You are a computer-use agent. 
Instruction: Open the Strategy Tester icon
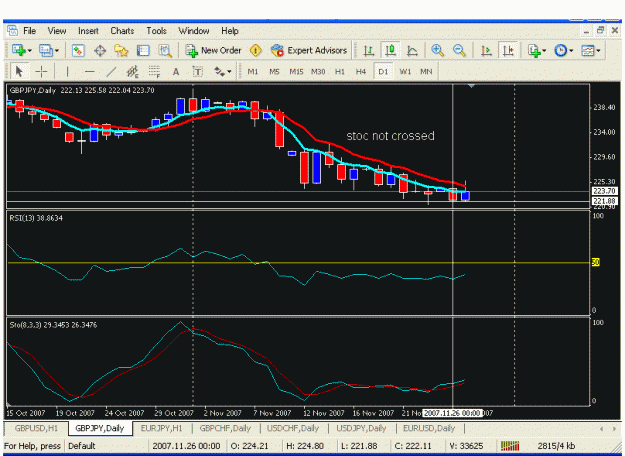point(165,51)
